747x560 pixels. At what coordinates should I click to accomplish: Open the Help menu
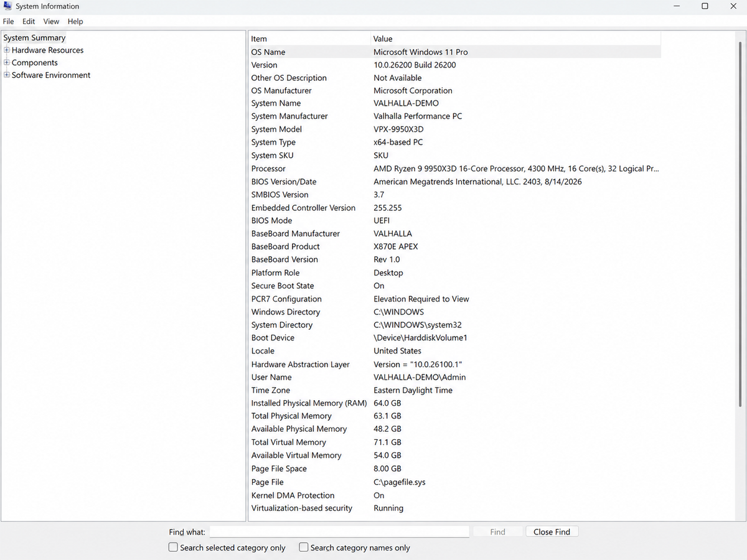click(x=75, y=21)
